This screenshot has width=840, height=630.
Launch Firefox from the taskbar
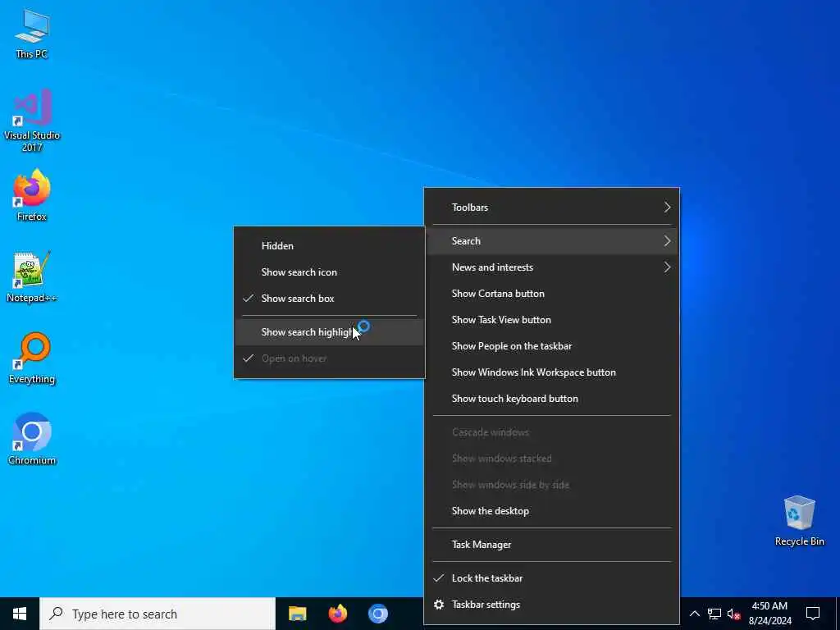pos(337,614)
